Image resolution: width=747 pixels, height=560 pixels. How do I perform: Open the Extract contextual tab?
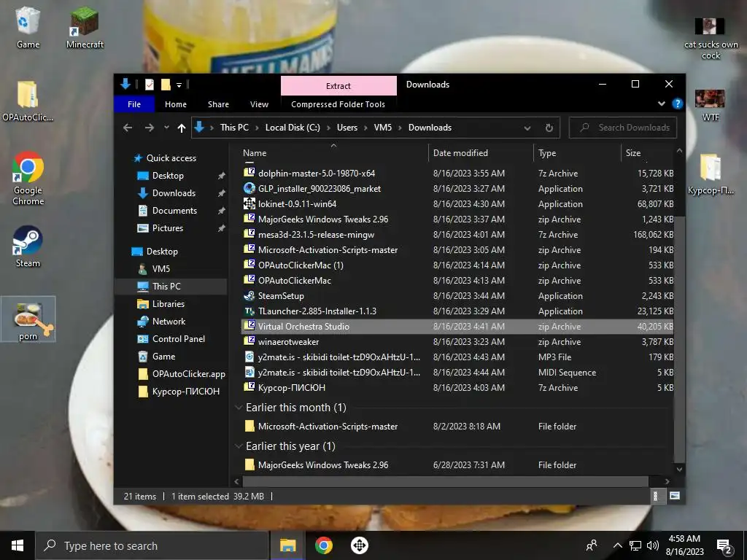tap(338, 86)
